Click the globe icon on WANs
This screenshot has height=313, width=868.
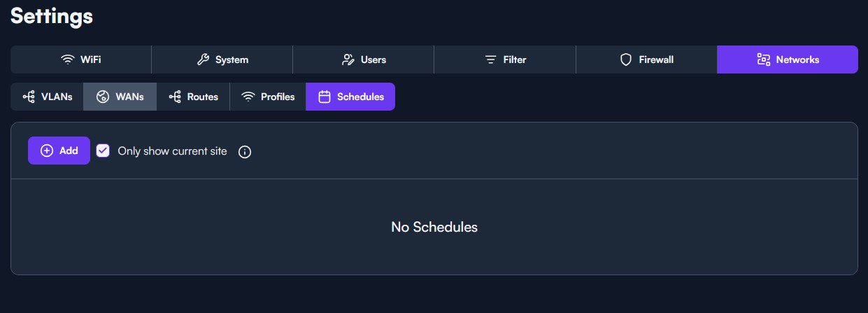tap(103, 97)
